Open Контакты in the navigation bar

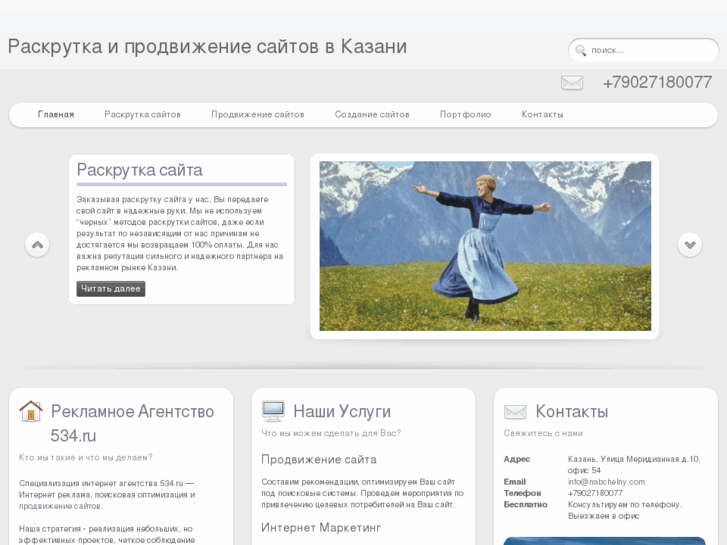542,115
